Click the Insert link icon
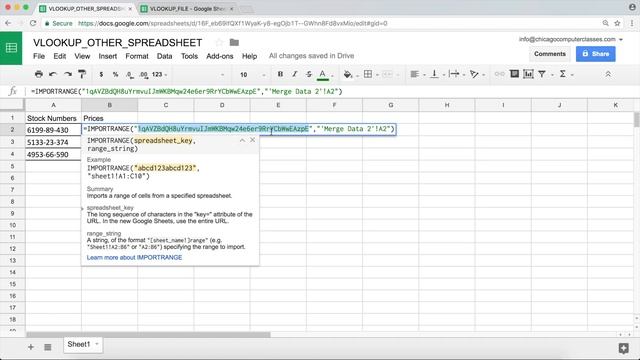Image resolution: width=640 pixels, height=360 pixels. click(499, 74)
